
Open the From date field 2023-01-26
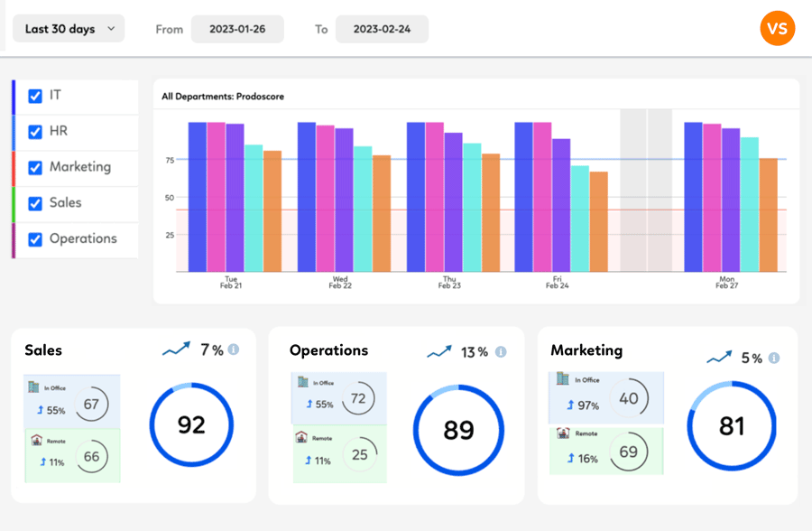237,29
